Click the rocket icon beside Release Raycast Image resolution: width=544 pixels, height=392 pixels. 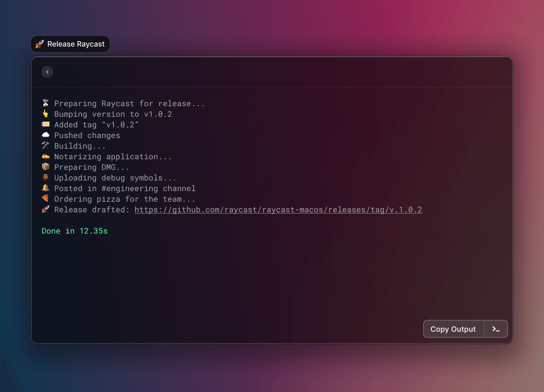[x=40, y=44]
